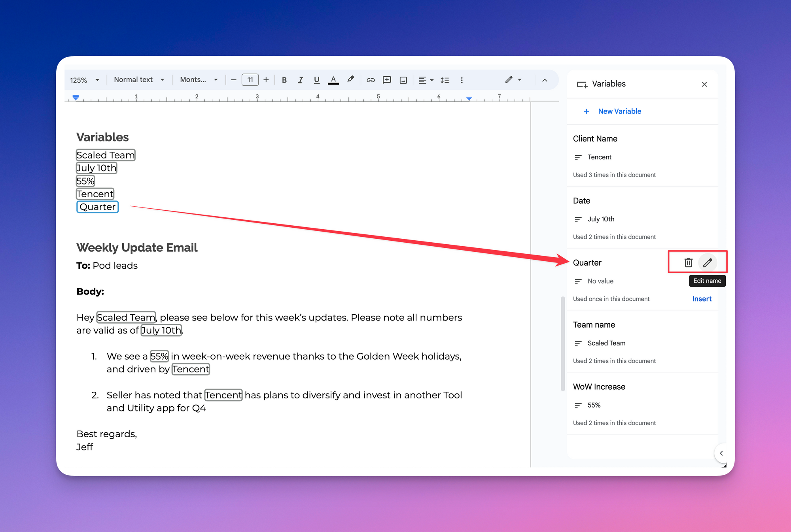Click the font size field
The width and height of the screenshot is (791, 532).
click(x=250, y=80)
